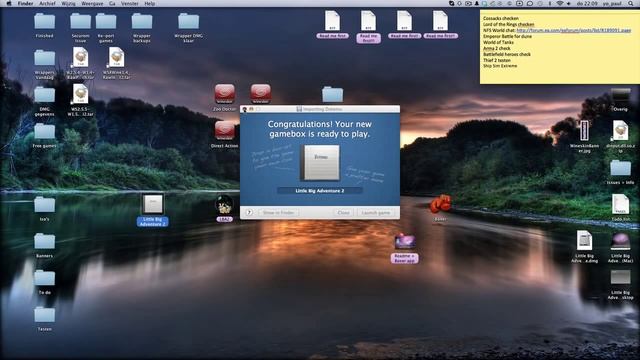The image size is (640, 360).
Task: Select the Readme + Boxer.app desktop icon
Action: pyautogui.click(x=404, y=241)
